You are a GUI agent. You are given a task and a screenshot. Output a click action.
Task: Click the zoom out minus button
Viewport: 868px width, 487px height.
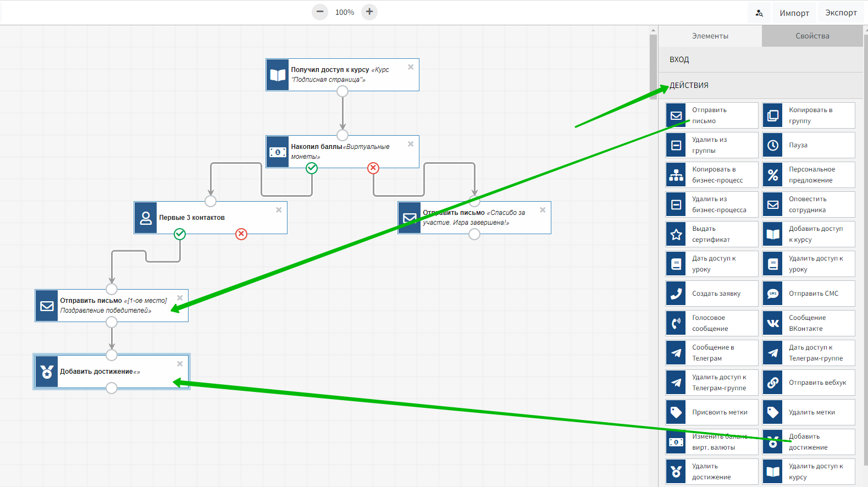coord(320,12)
